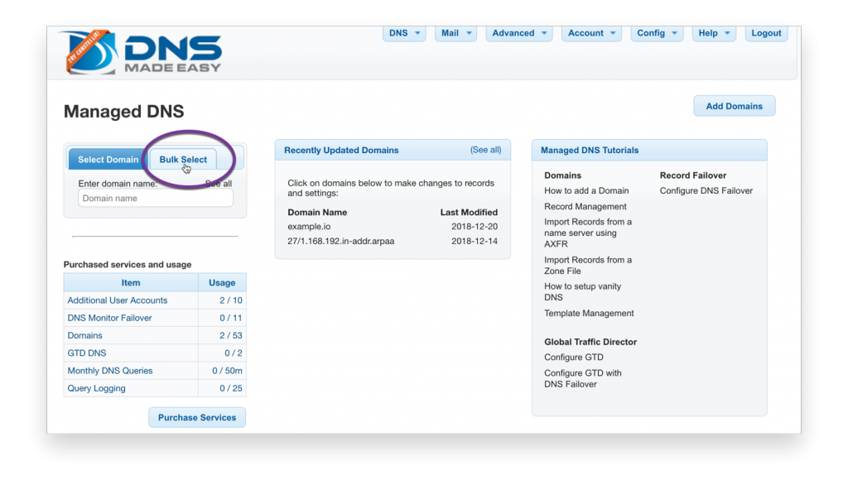
Task: Click the 2 / 10 user accounts usage value
Action: click(x=231, y=300)
